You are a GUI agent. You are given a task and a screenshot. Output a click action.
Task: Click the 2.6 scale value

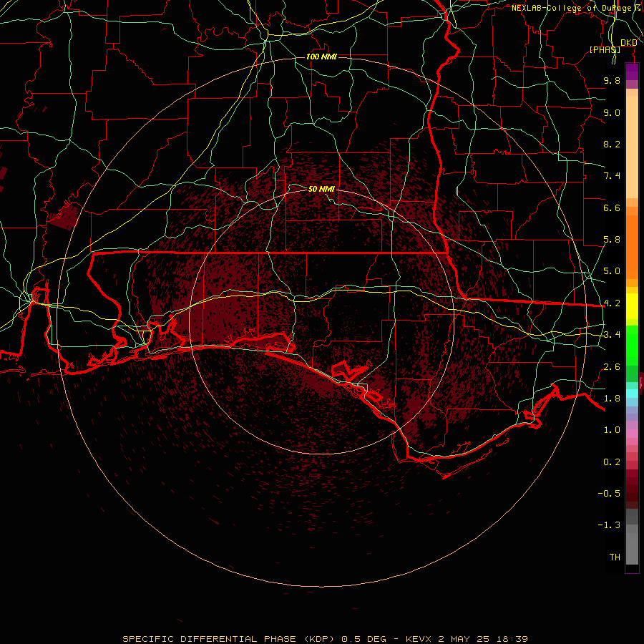click(612, 367)
